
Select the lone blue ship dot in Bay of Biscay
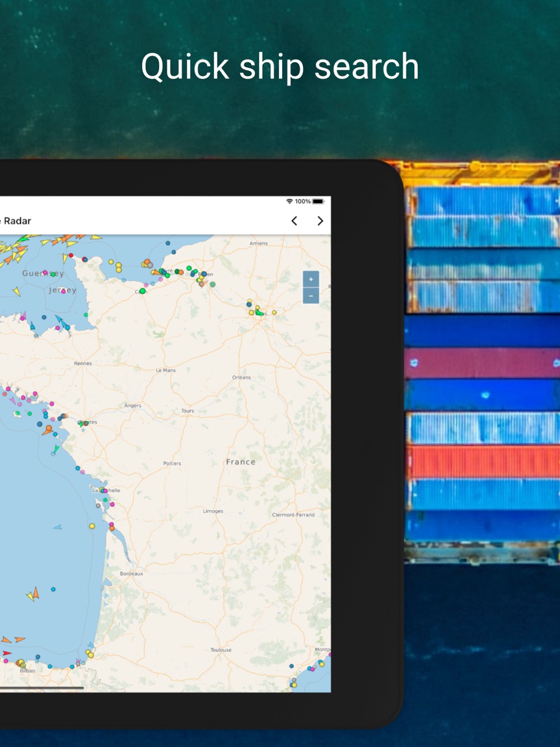(53, 589)
